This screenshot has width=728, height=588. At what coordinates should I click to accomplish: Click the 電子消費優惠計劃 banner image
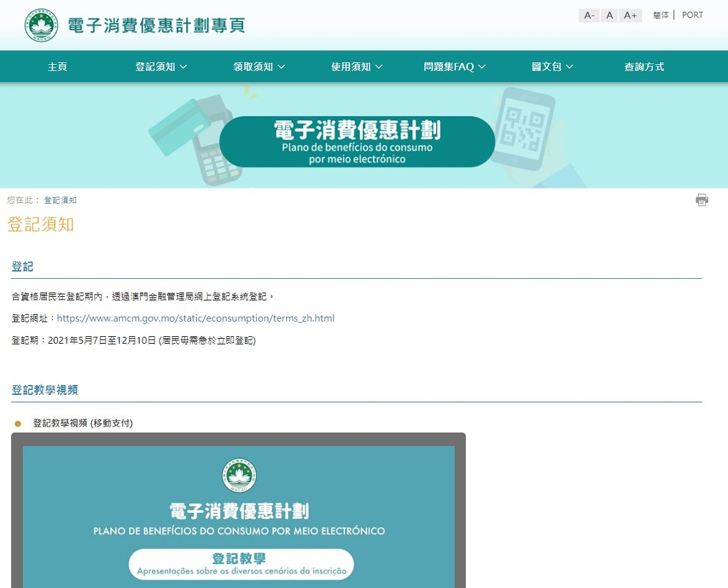click(357, 141)
